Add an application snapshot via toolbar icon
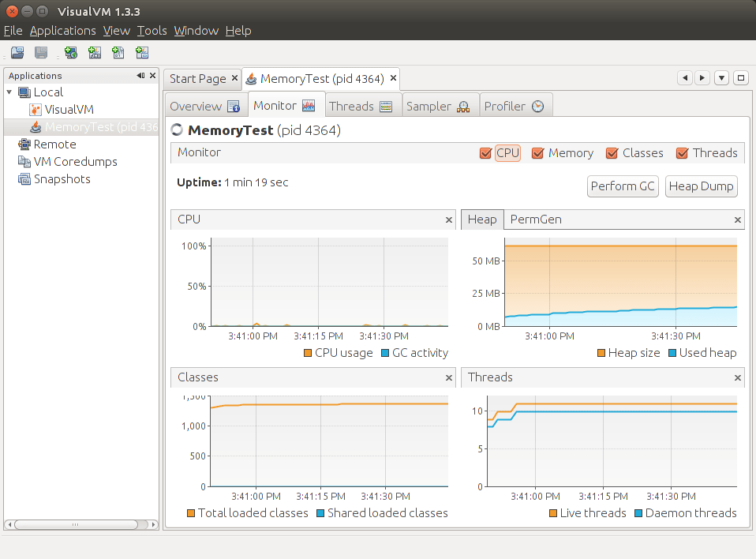756x559 pixels. [142, 53]
